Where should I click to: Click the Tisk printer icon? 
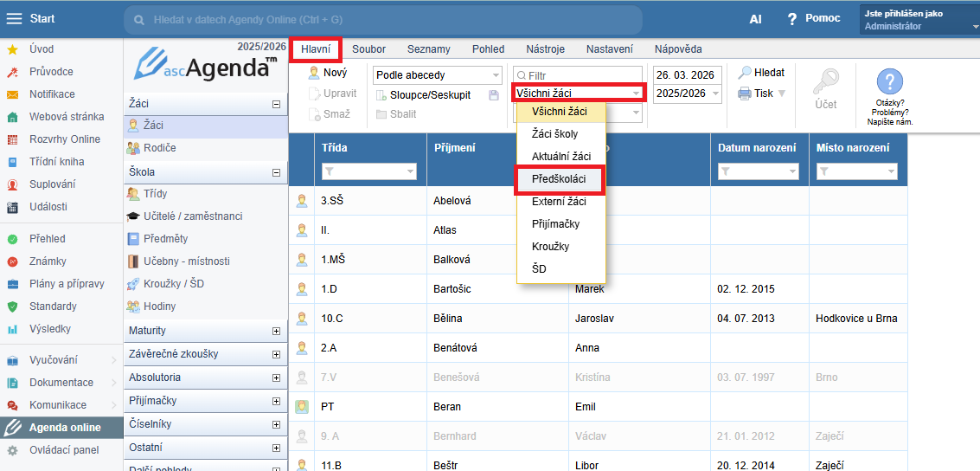click(x=744, y=94)
